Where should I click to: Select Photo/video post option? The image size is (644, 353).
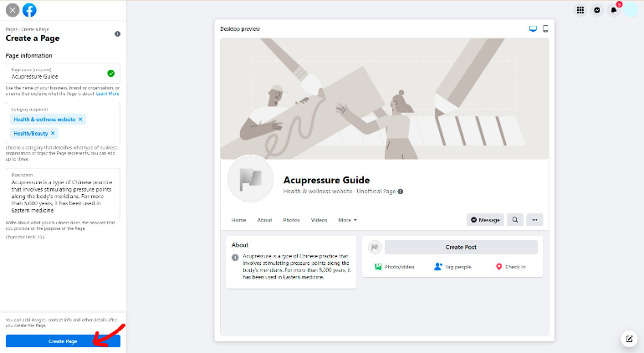coord(394,267)
